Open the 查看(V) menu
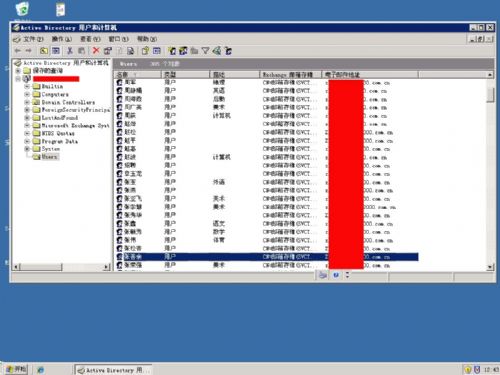This screenshot has width=500, height=375. (x=90, y=39)
